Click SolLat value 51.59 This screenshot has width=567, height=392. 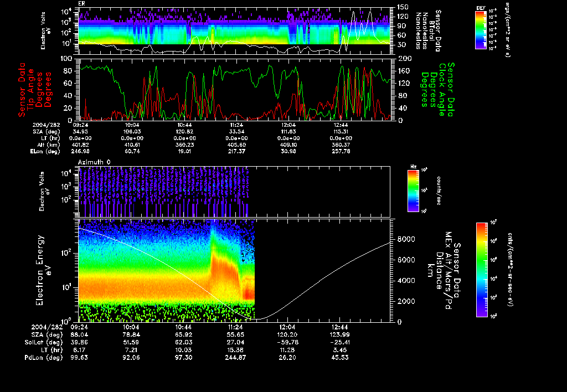point(131,342)
